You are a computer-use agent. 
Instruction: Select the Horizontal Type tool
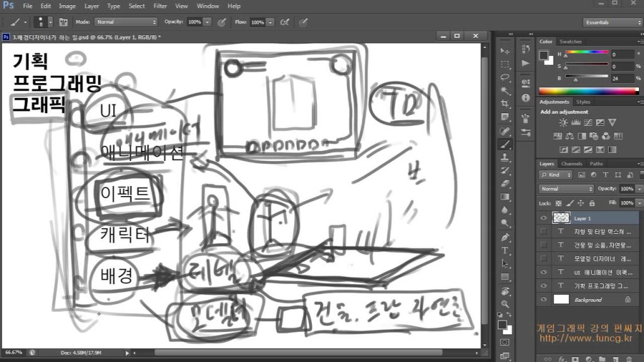tap(504, 250)
